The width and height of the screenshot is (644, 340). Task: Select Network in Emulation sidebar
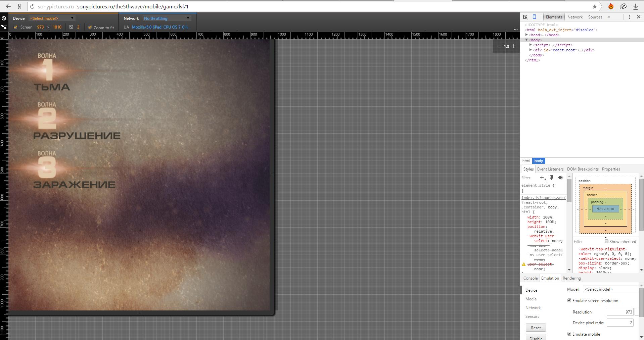coord(533,307)
